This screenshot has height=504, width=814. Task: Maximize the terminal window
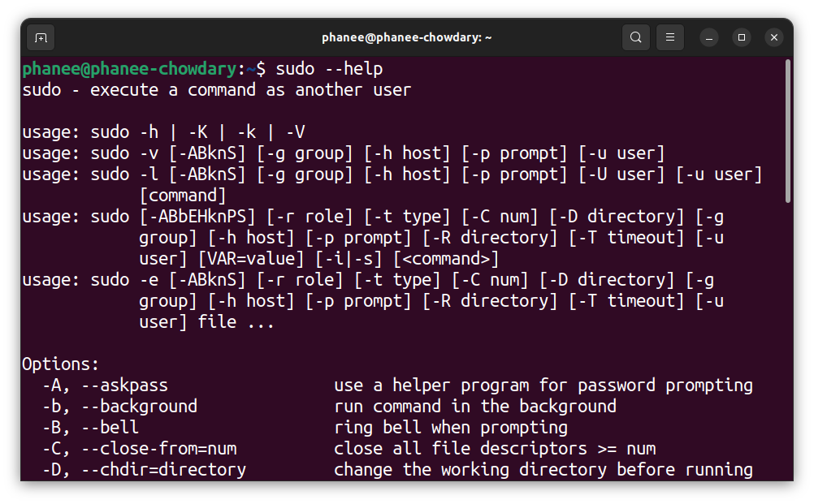742,37
